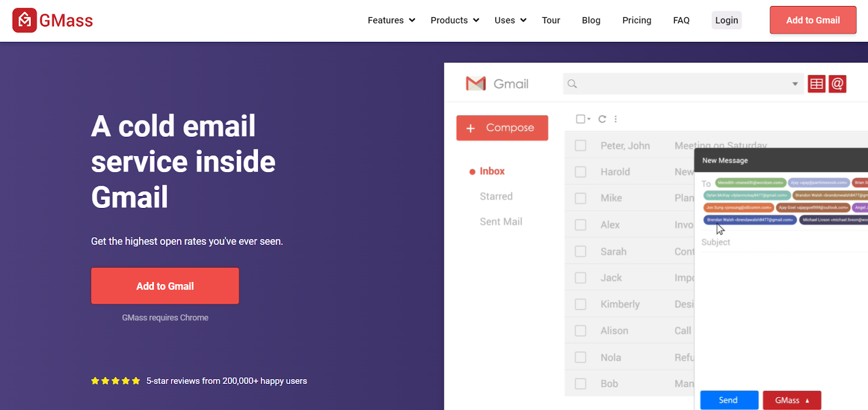Click the Login button
The image size is (868, 410).
726,20
